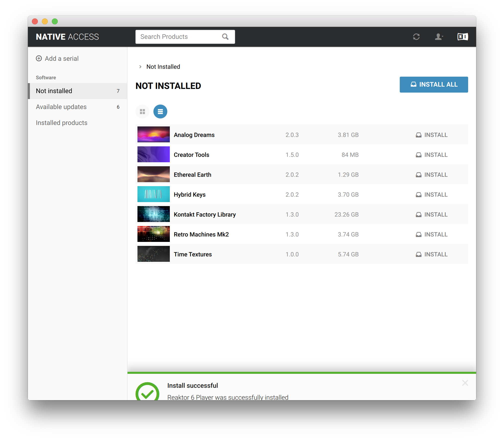Click the search magnifier icon
This screenshot has width=504, height=440.
(225, 37)
